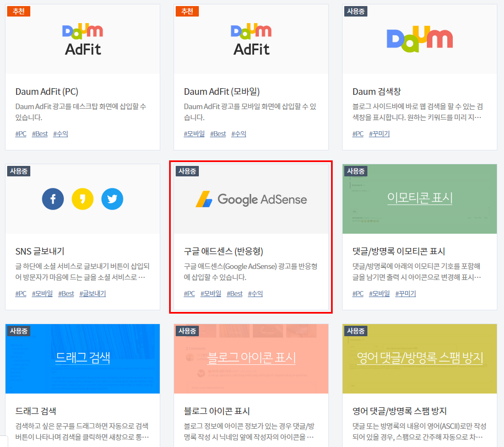
Task: Click 추천 badge on Daum AdFit (모바일) card
Action: (x=187, y=11)
